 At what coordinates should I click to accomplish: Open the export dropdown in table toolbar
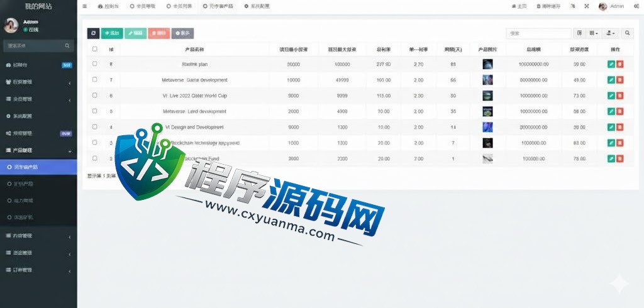click(x=610, y=33)
